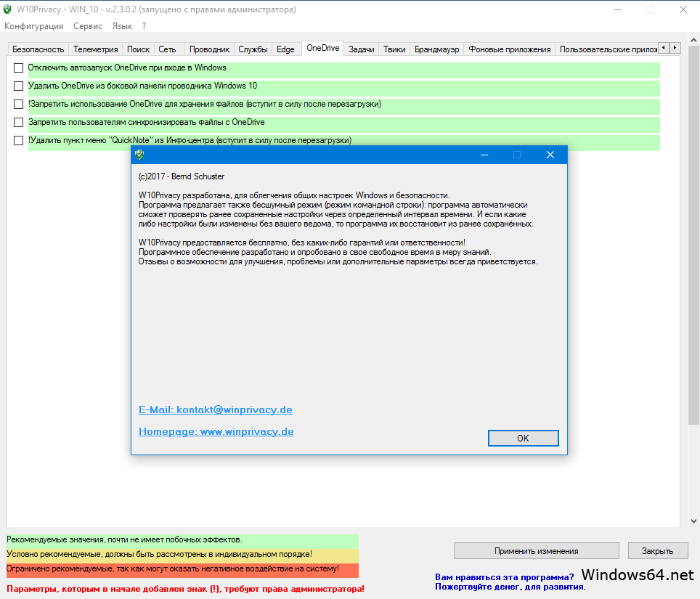Switch to the Службы tab
The width and height of the screenshot is (700, 599).
253,49
